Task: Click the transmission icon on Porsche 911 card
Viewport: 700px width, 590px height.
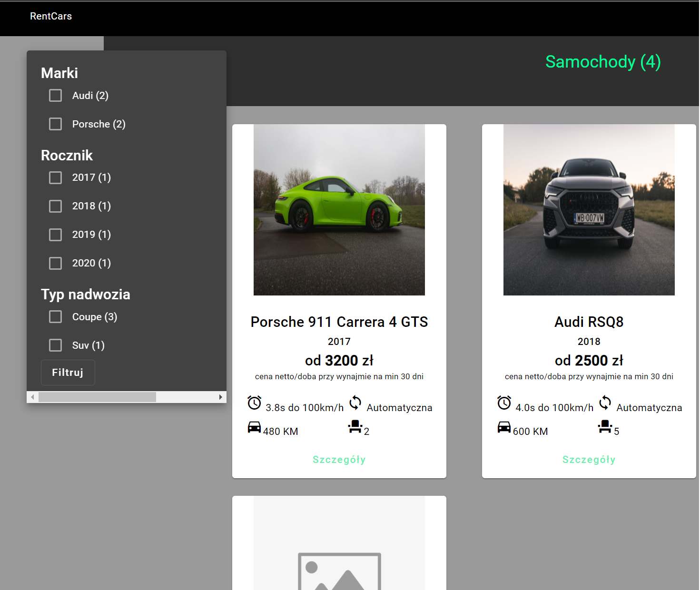Action: tap(355, 403)
